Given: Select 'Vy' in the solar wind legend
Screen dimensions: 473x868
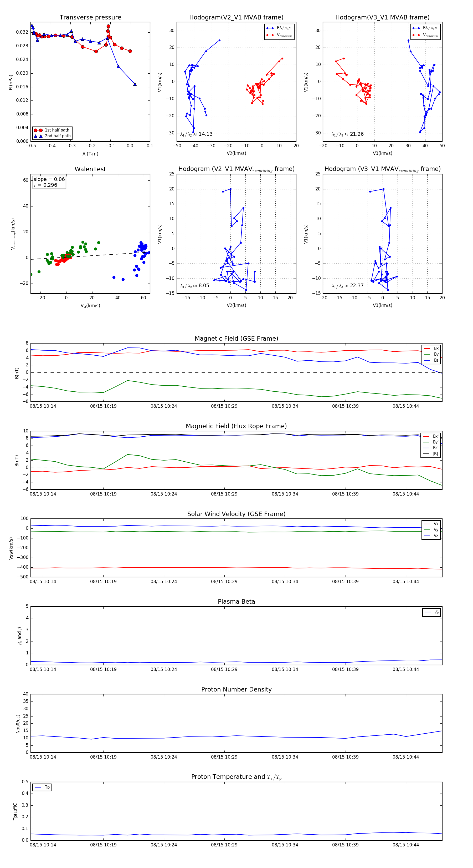Looking at the screenshot, I should tap(431, 530).
